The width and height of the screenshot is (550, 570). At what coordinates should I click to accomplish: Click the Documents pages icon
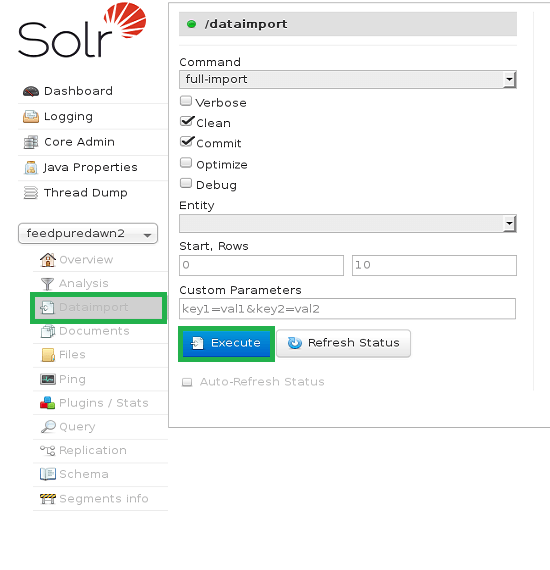[48, 331]
